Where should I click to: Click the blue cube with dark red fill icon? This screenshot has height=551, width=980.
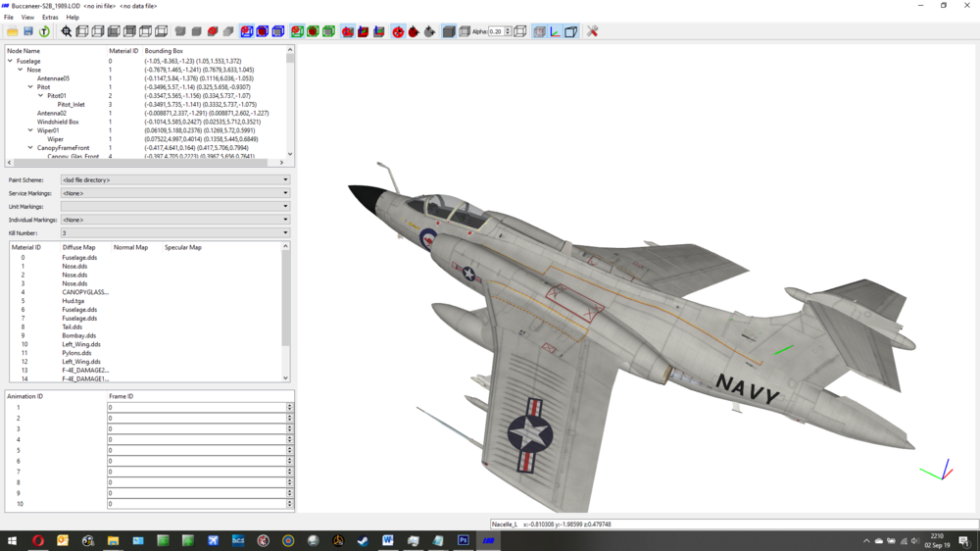(263, 31)
